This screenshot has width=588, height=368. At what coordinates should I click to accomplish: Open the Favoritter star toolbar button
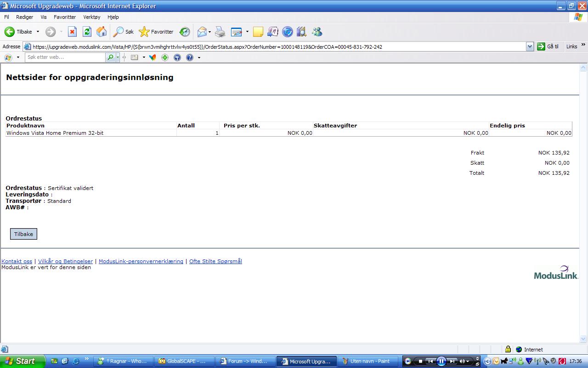click(156, 32)
